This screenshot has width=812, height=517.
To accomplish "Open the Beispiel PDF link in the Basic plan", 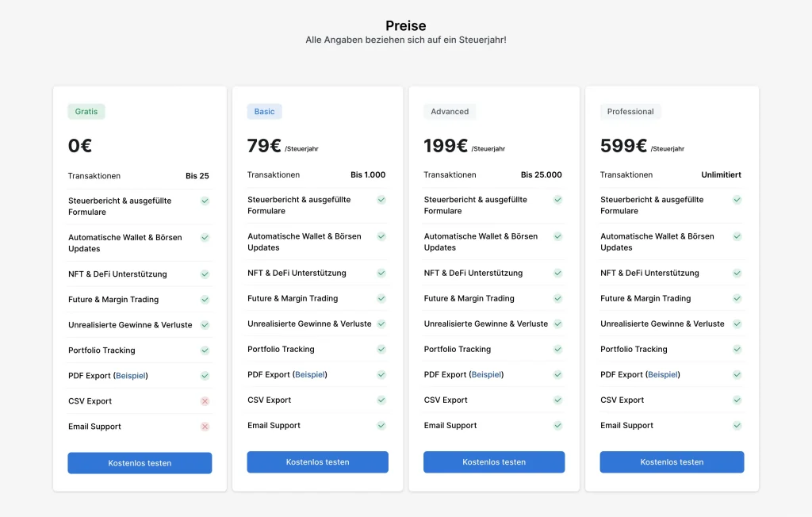I will 310,374.
